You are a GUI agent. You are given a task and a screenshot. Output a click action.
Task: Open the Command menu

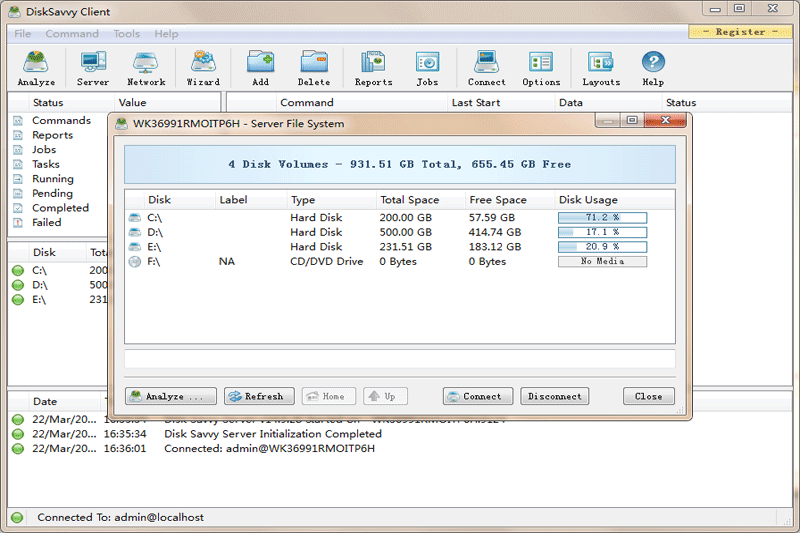(x=72, y=34)
